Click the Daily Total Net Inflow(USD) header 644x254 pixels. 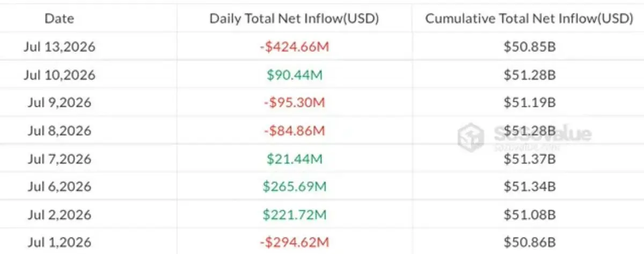point(294,19)
